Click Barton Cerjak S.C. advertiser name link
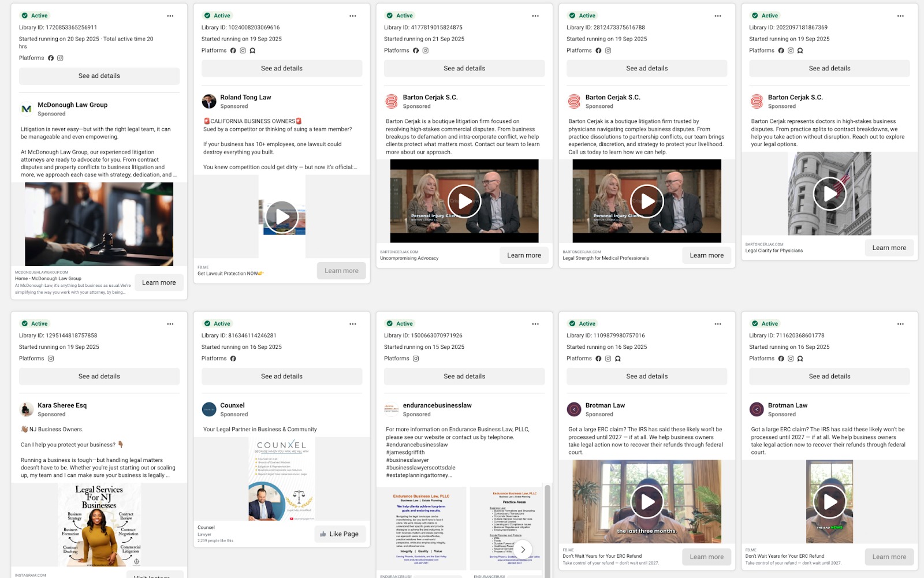Viewport: 924px width, 578px height. [430, 98]
